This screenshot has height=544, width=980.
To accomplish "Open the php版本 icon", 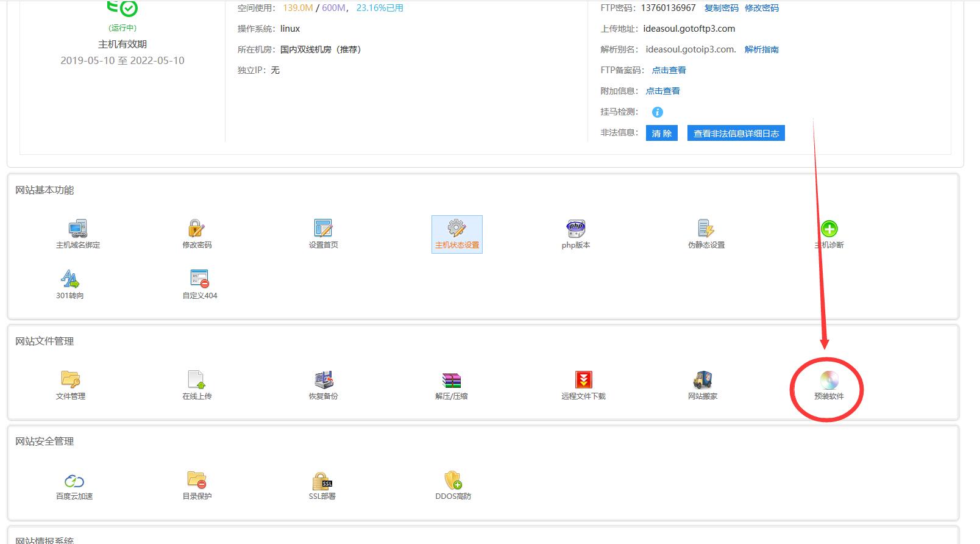I will [576, 228].
